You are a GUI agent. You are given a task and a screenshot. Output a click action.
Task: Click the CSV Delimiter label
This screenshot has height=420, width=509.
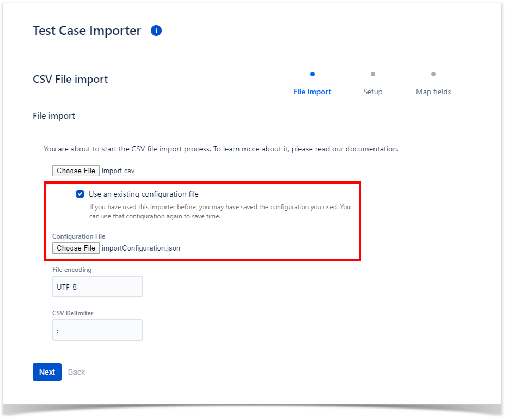(73, 313)
